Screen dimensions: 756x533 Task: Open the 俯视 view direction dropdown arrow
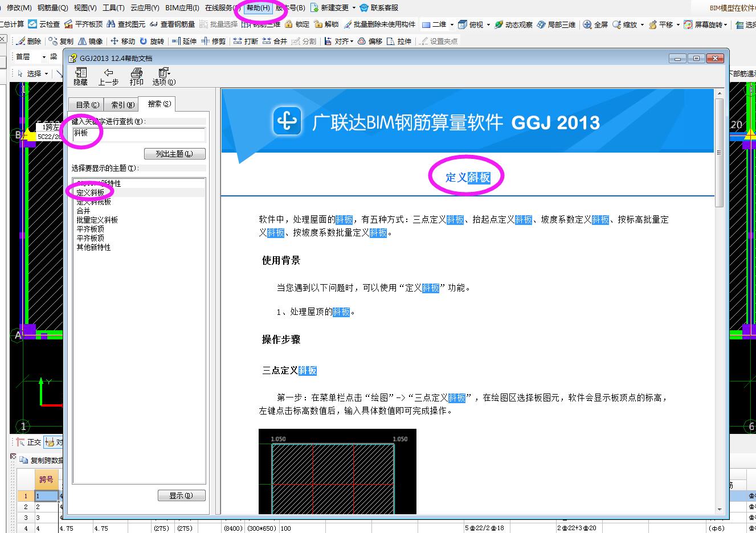(488, 24)
